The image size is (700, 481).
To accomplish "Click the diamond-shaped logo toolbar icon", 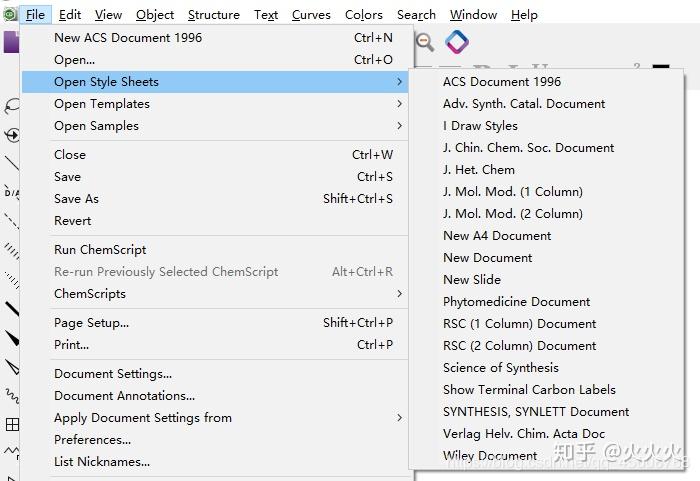I will pos(457,42).
